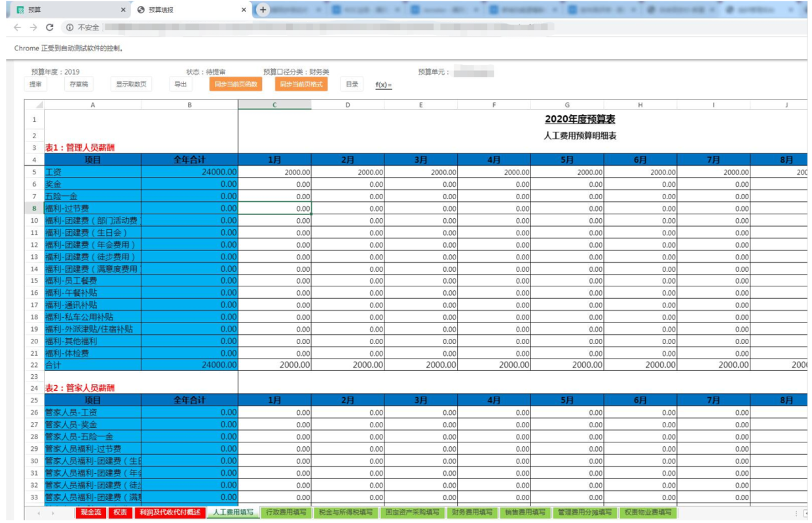
Task: Select column C header
Action: click(274, 105)
